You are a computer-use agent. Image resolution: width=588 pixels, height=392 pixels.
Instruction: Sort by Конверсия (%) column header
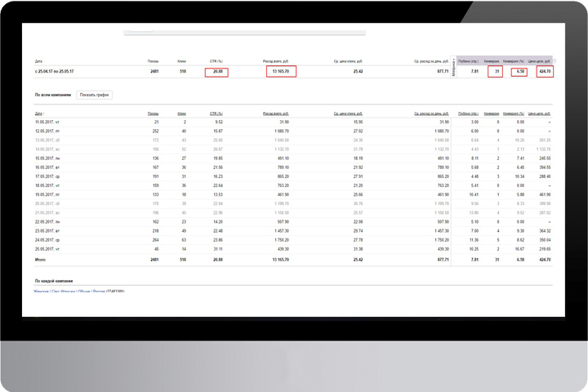point(514,114)
